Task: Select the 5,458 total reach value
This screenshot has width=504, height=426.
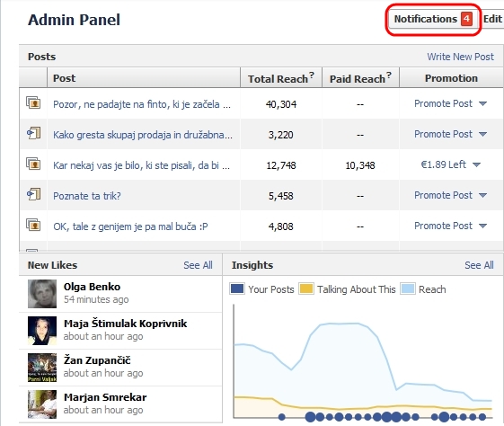Action: coord(281,196)
